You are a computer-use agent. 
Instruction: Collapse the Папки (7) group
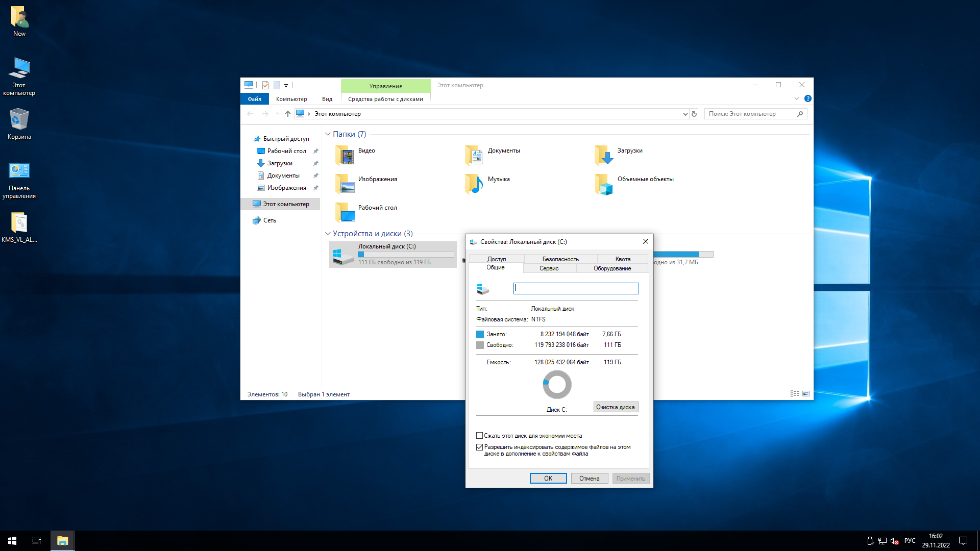tap(328, 134)
